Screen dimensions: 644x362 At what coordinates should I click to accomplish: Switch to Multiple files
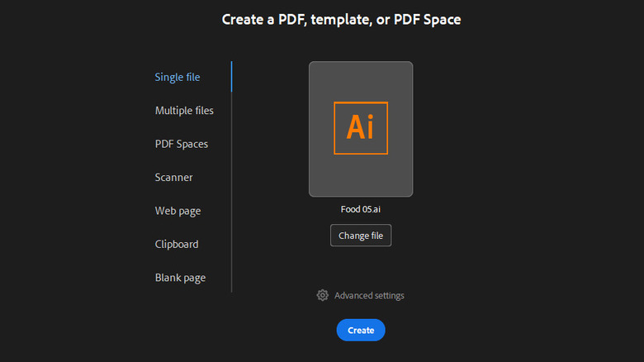click(x=184, y=110)
